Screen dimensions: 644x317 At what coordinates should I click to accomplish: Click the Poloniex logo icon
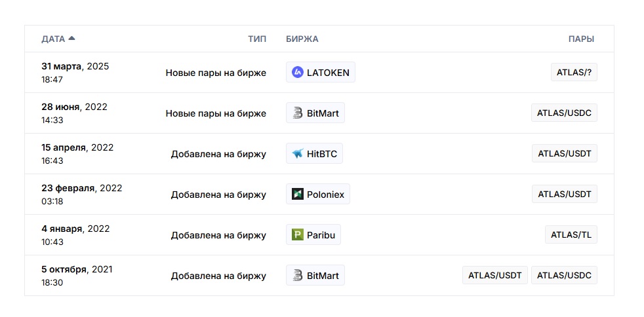(x=297, y=194)
